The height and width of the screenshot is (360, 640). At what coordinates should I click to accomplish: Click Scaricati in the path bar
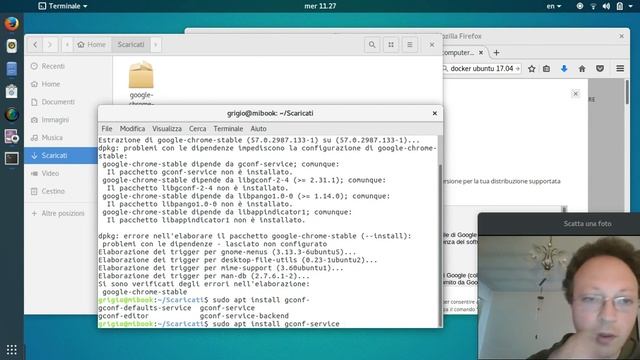coord(131,44)
